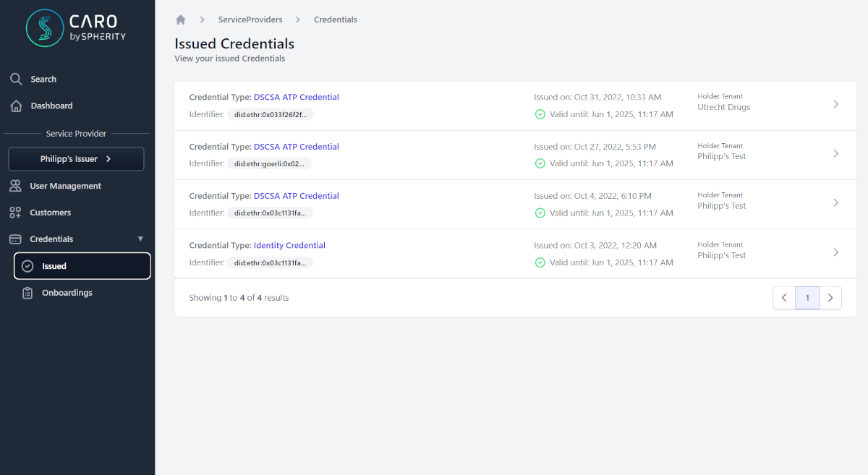Click the Search magnifier icon in sidebar
868x475 pixels.
pyautogui.click(x=16, y=79)
